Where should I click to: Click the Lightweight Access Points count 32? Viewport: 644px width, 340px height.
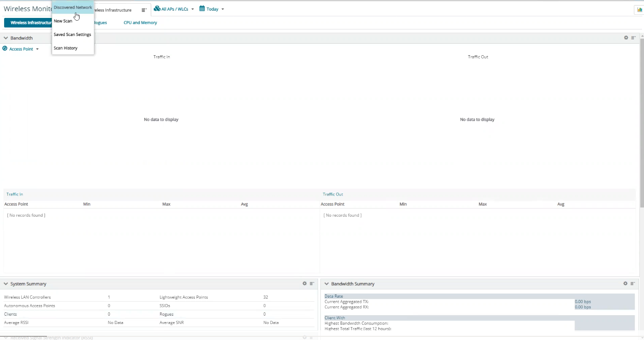click(266, 297)
